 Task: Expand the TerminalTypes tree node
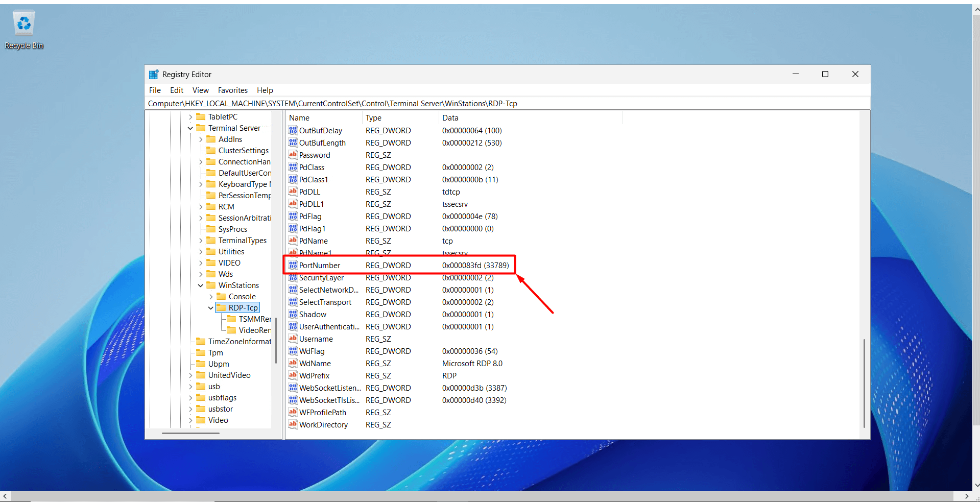(201, 241)
